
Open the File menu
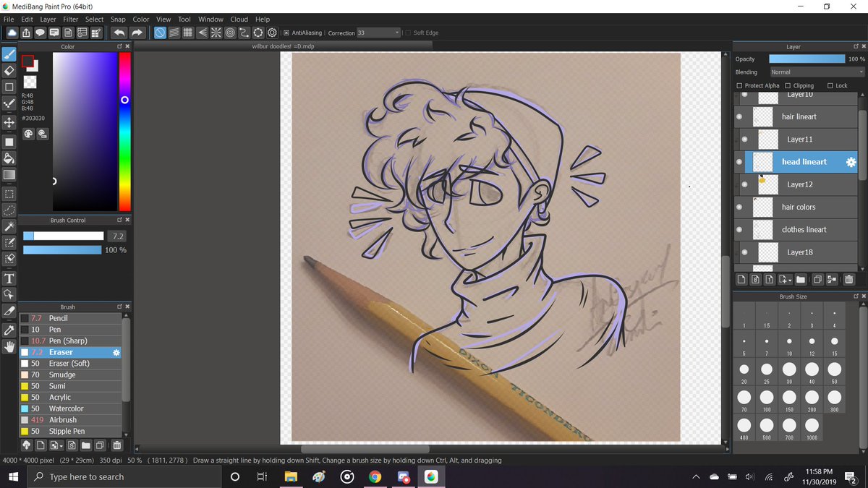tap(9, 20)
